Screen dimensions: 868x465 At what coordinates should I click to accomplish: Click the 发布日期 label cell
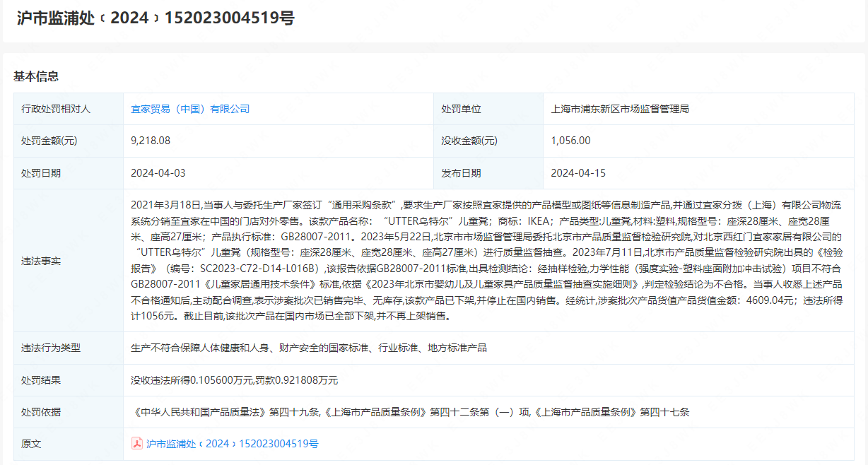point(488,172)
